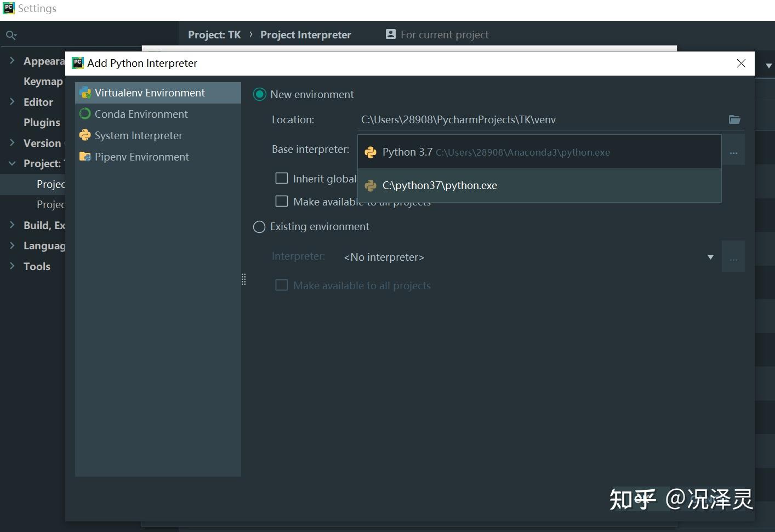Open the Project Interpreter breadcrumb
The height and width of the screenshot is (532, 775).
pos(306,34)
